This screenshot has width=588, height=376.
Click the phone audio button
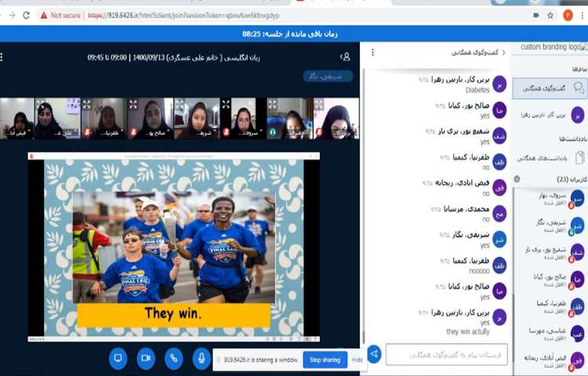point(173,358)
